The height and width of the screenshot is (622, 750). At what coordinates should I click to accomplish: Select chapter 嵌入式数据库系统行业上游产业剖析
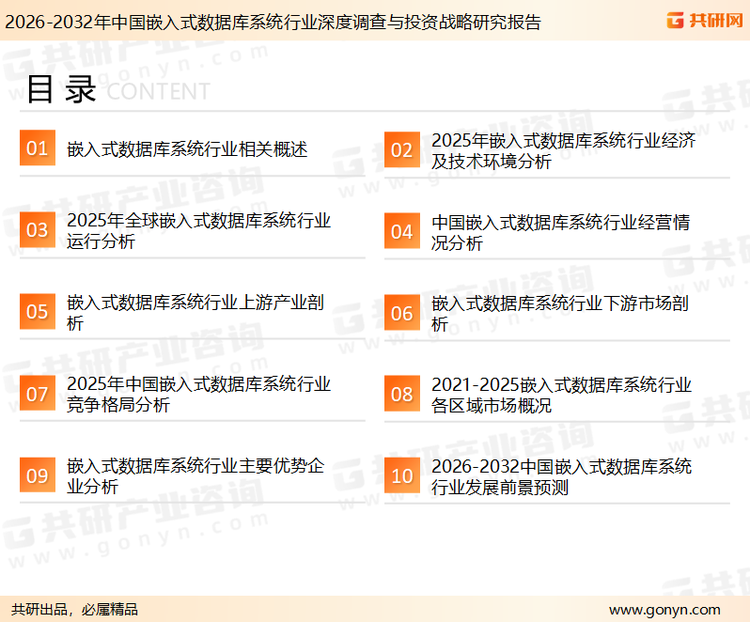pyautogui.click(x=195, y=312)
